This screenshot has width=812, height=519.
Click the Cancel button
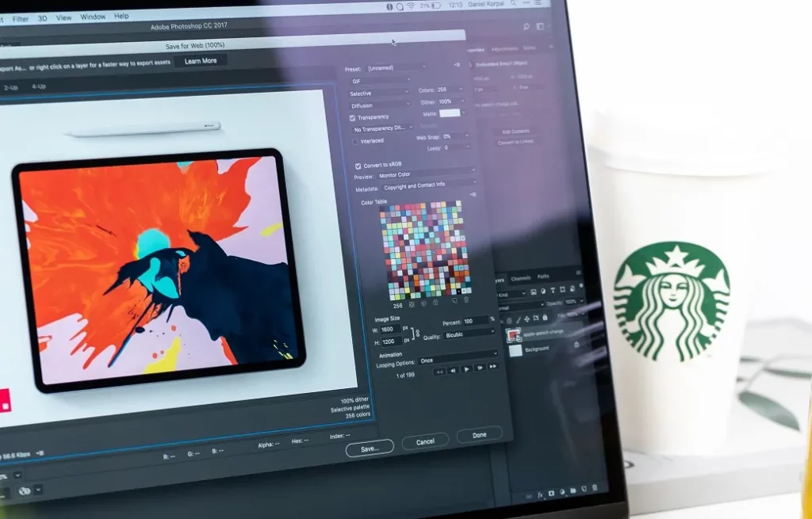tap(425, 441)
